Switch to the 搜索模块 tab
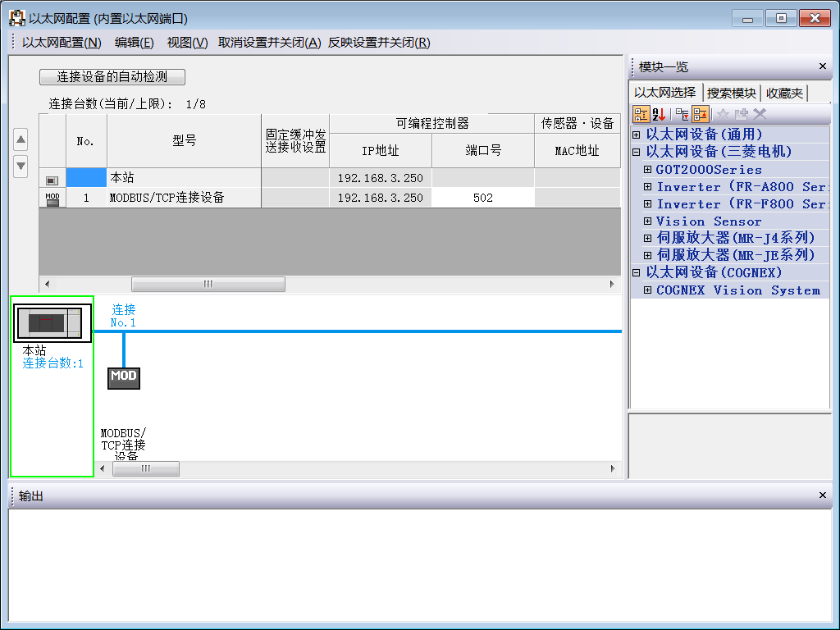The height and width of the screenshot is (630, 840). point(731,94)
